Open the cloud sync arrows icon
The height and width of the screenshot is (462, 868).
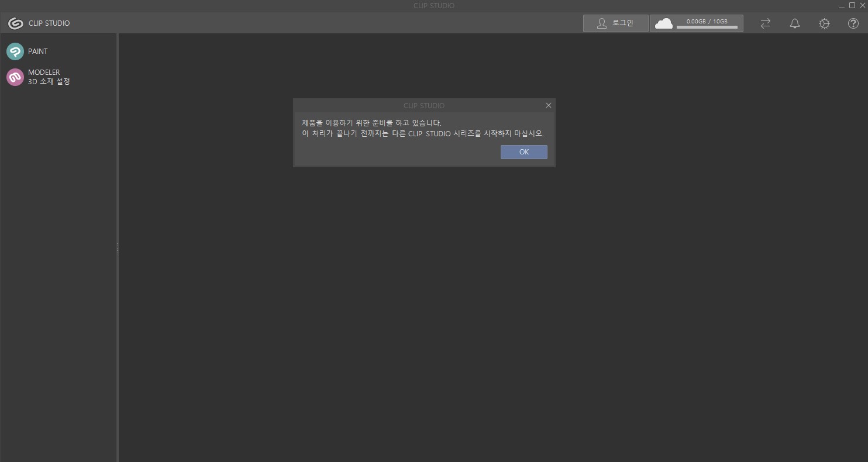(x=765, y=23)
